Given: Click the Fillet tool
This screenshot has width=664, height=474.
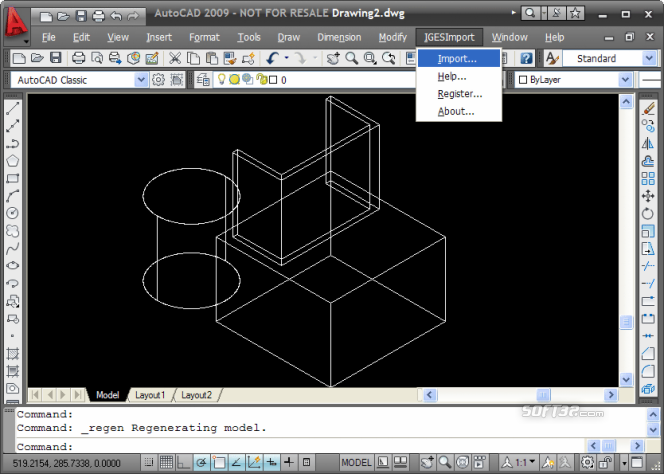Looking at the screenshot, I should (x=648, y=371).
